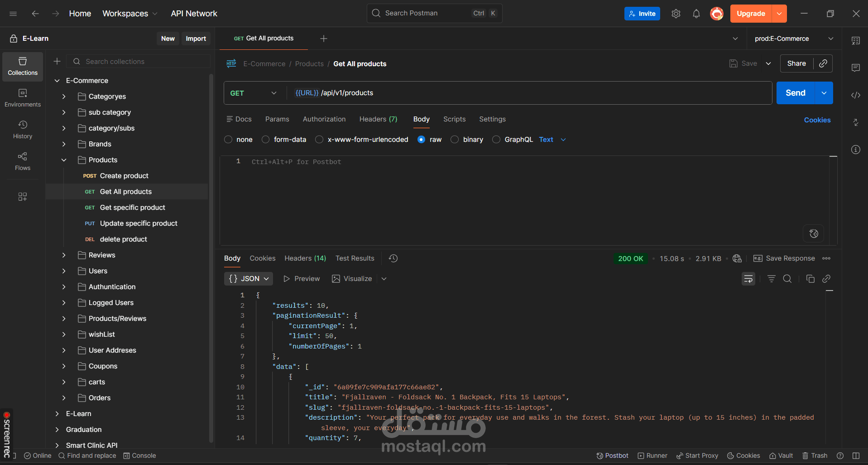
Task: Open the raw Text format dropdown
Action: pyautogui.click(x=552, y=140)
